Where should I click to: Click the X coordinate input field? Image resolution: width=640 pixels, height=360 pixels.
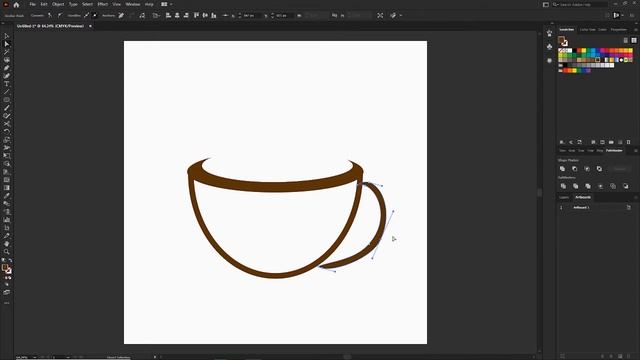click(x=251, y=16)
